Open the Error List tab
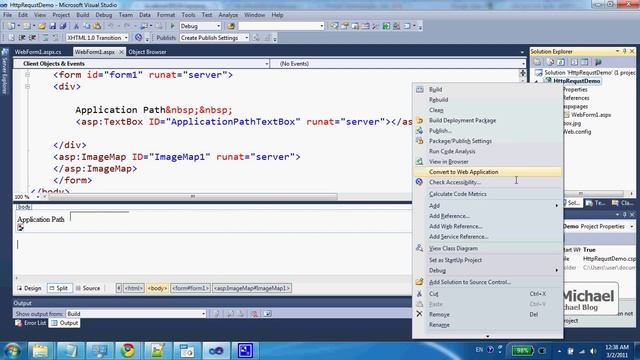 pyautogui.click(x=31, y=323)
